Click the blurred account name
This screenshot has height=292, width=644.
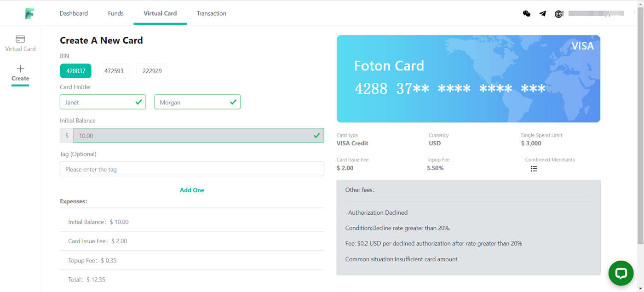pos(596,13)
